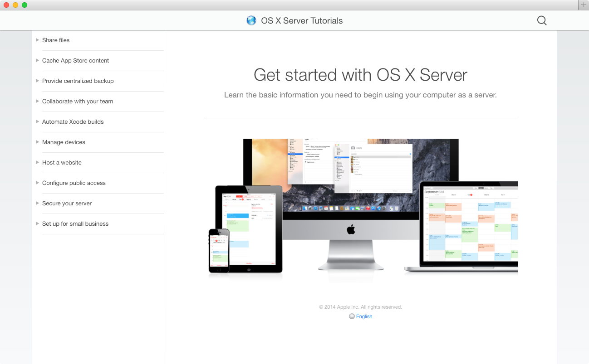
Task: Click the iPad image in the hero graphic
Action: [x=249, y=229]
